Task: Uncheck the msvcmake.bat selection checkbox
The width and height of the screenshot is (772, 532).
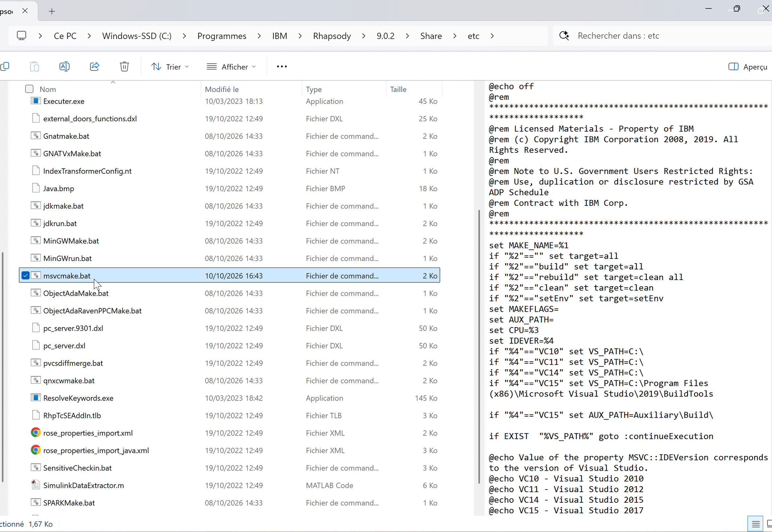Action: point(26,275)
